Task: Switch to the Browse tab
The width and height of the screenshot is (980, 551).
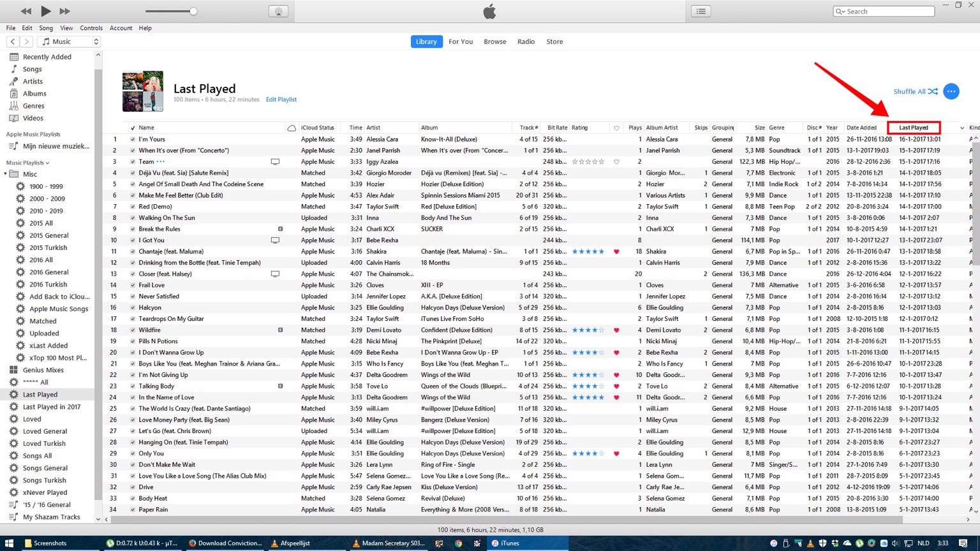Action: [x=494, y=41]
